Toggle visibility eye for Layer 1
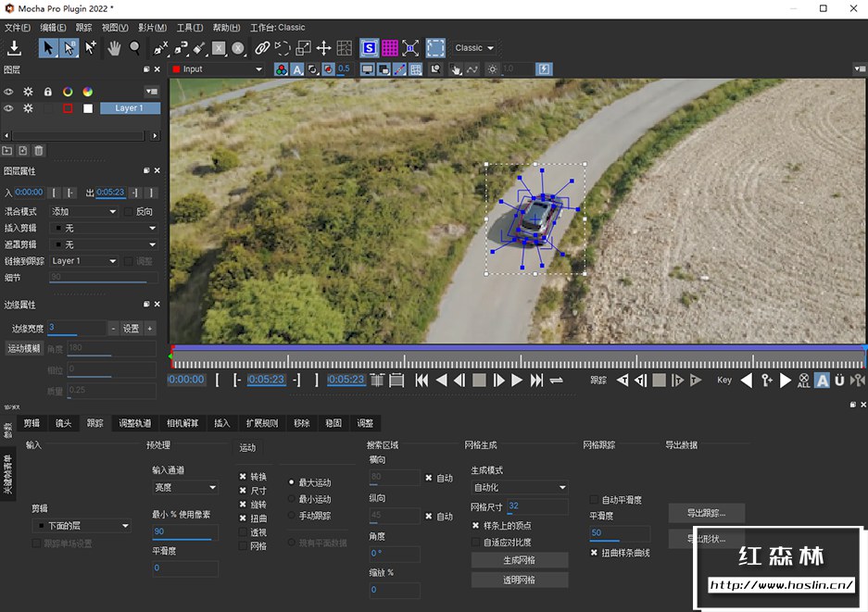868x612 pixels. pyautogui.click(x=10, y=108)
